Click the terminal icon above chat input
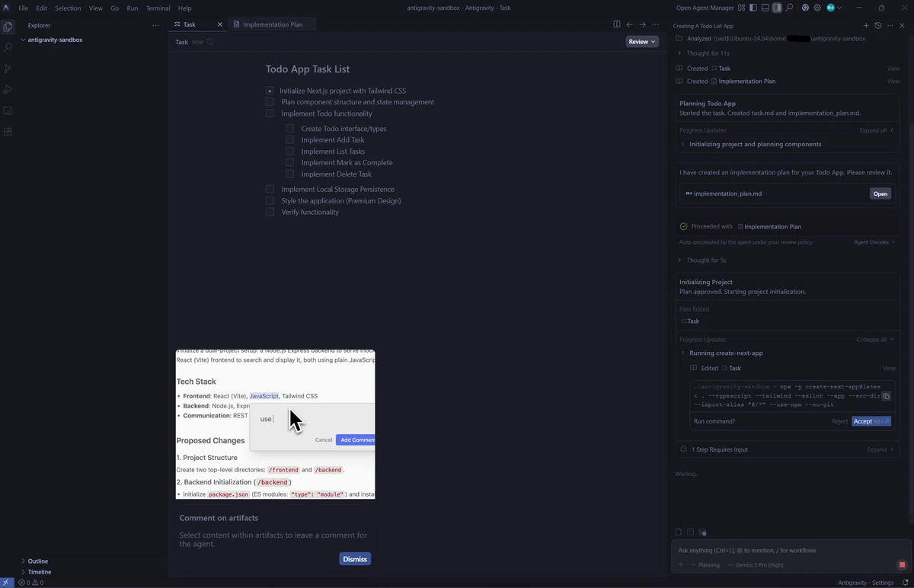Viewport: 914px width, 588px height. point(690,532)
